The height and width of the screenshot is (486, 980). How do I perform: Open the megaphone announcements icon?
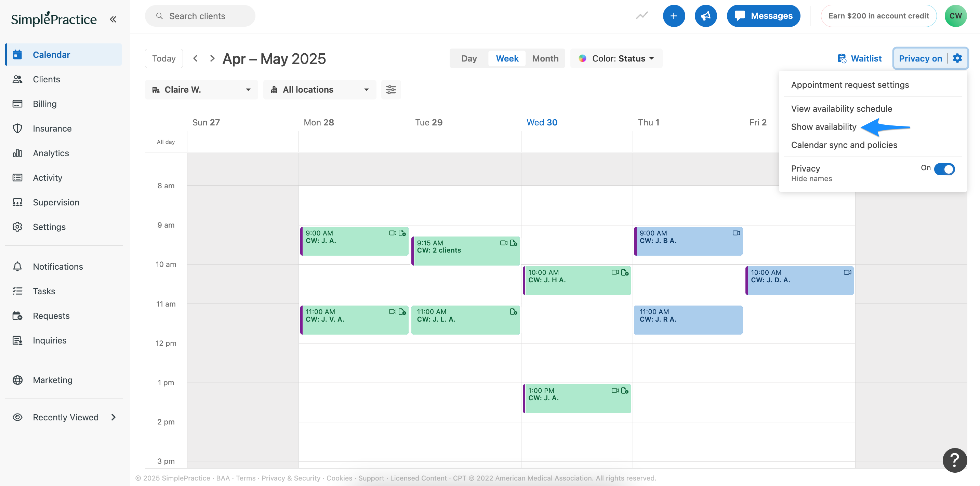click(705, 16)
